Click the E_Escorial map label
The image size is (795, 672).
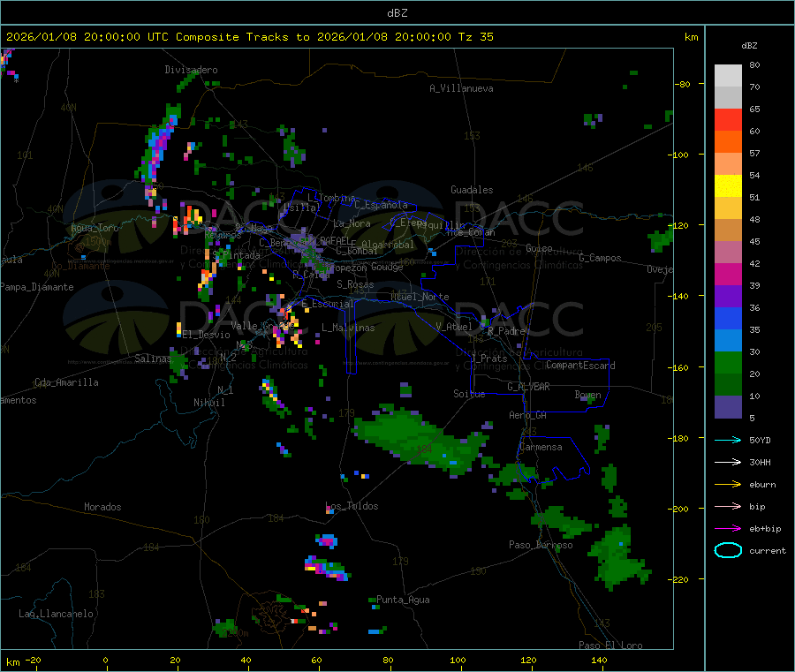click(327, 304)
